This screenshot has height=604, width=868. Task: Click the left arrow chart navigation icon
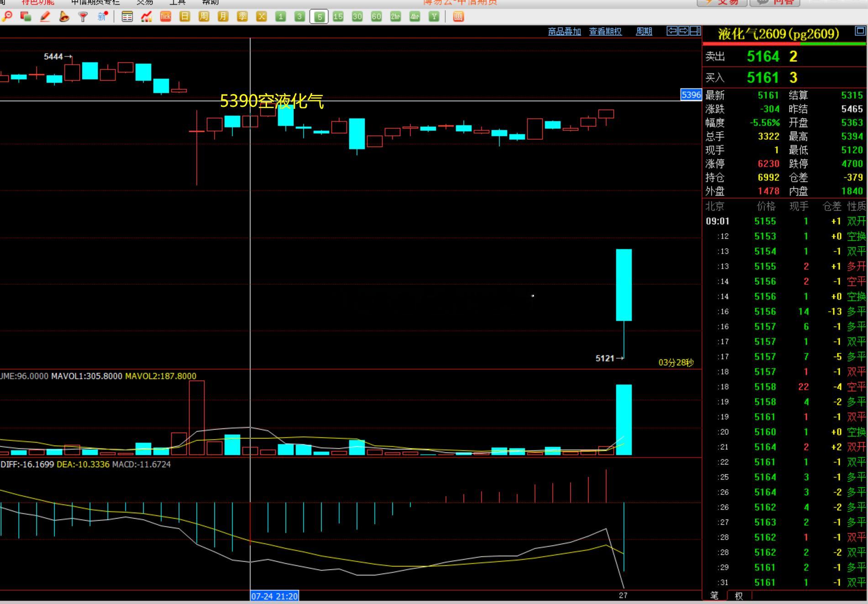672,31
